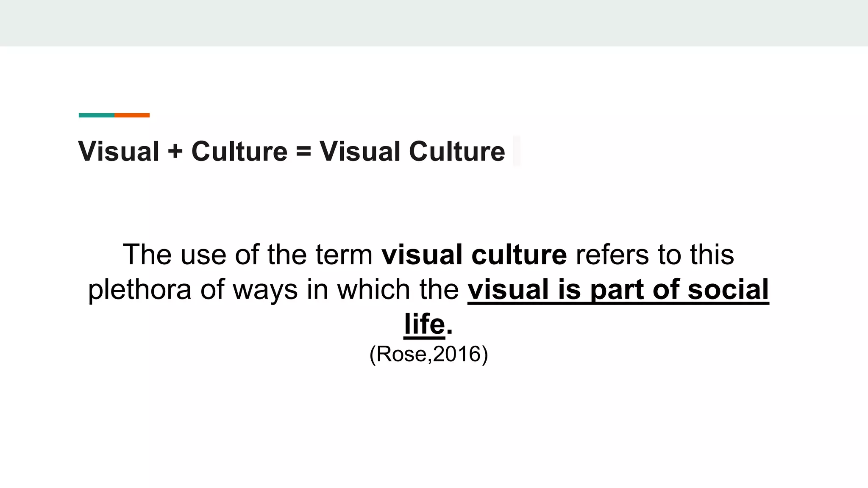Select the bold phrase "visual culture"

point(474,255)
